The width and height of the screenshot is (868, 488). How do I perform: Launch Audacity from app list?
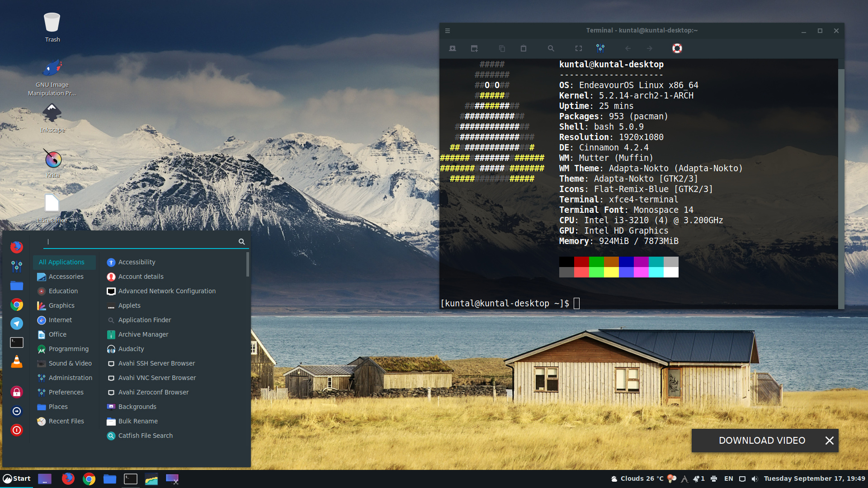click(x=175, y=349)
